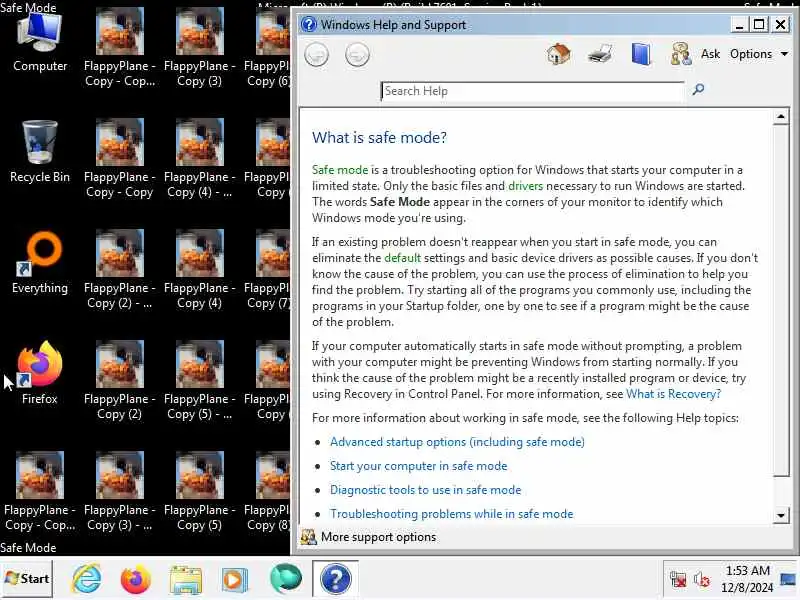The height and width of the screenshot is (600, 800).
Task: Click the help pane vertical scrollbar thumb
Action: point(781,301)
